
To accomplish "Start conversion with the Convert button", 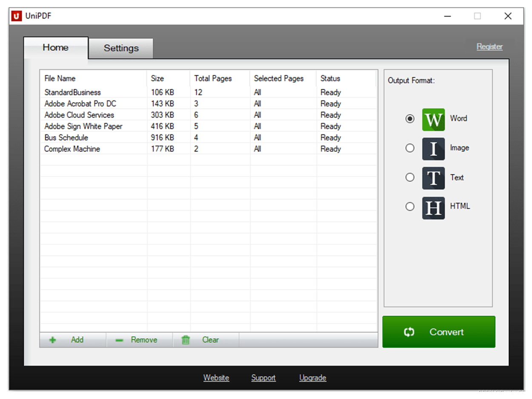I will [x=439, y=332].
